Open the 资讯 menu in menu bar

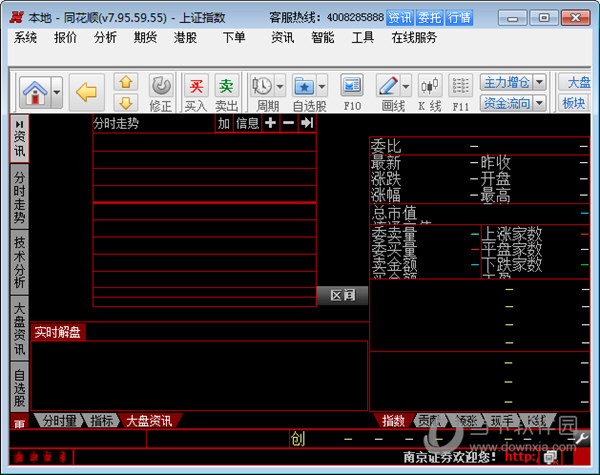(283, 38)
